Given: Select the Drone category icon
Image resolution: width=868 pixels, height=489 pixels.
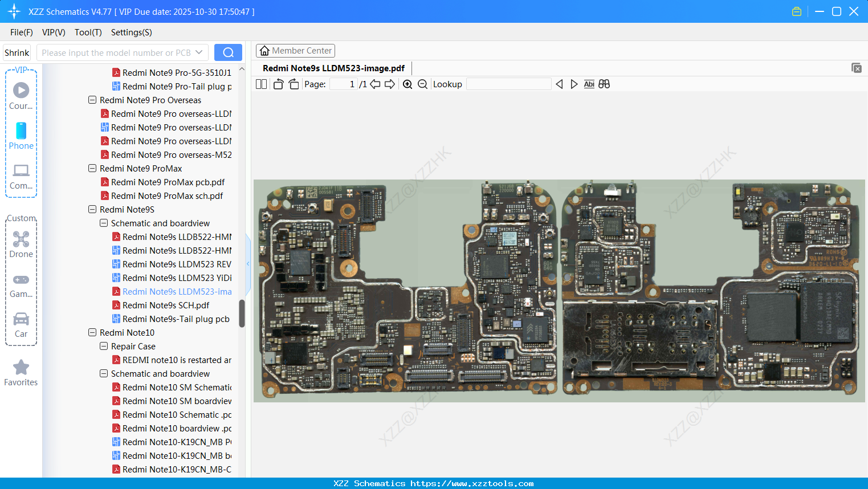Looking at the screenshot, I should click(x=21, y=245).
